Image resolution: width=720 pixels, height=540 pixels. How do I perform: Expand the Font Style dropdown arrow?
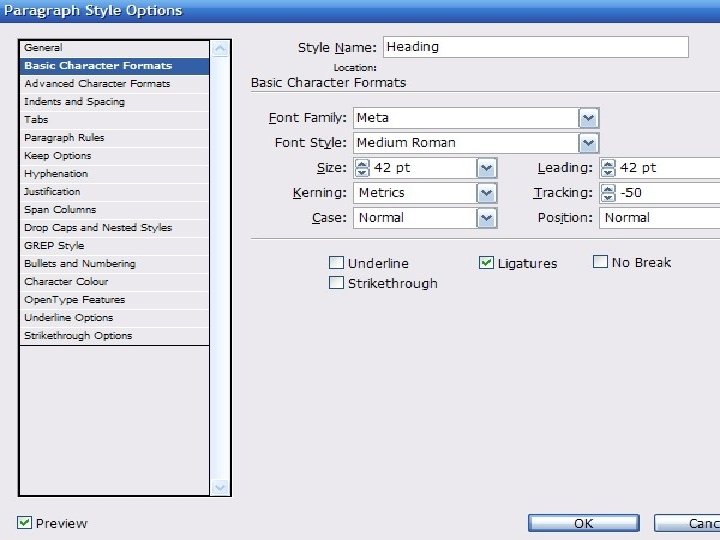[x=589, y=143]
